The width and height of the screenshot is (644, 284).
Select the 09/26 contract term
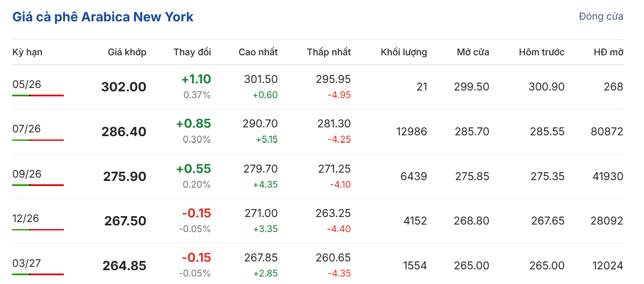(27, 174)
